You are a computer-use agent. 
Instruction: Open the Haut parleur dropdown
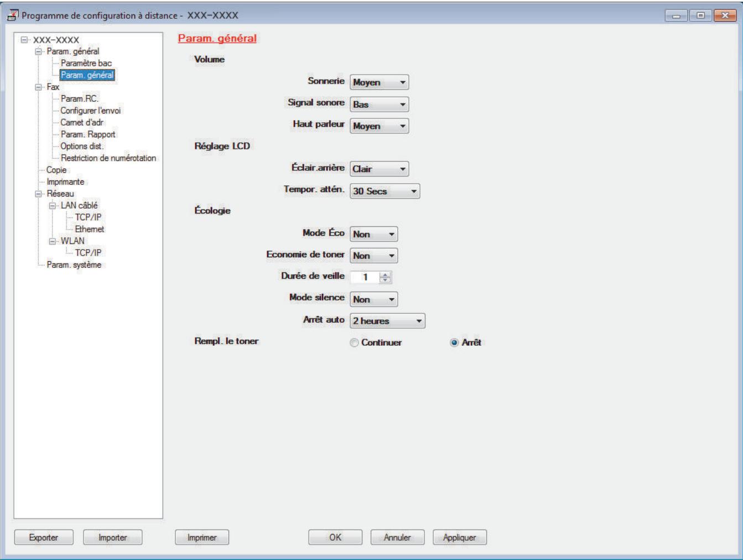[380, 126]
